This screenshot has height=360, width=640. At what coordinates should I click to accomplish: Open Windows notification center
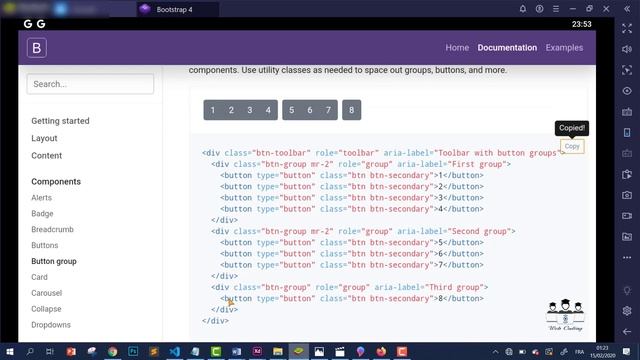[627, 351]
